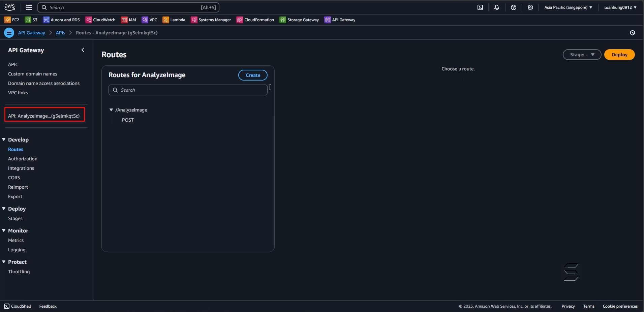Click the hexagon icon right of breadcrumb

click(x=633, y=33)
